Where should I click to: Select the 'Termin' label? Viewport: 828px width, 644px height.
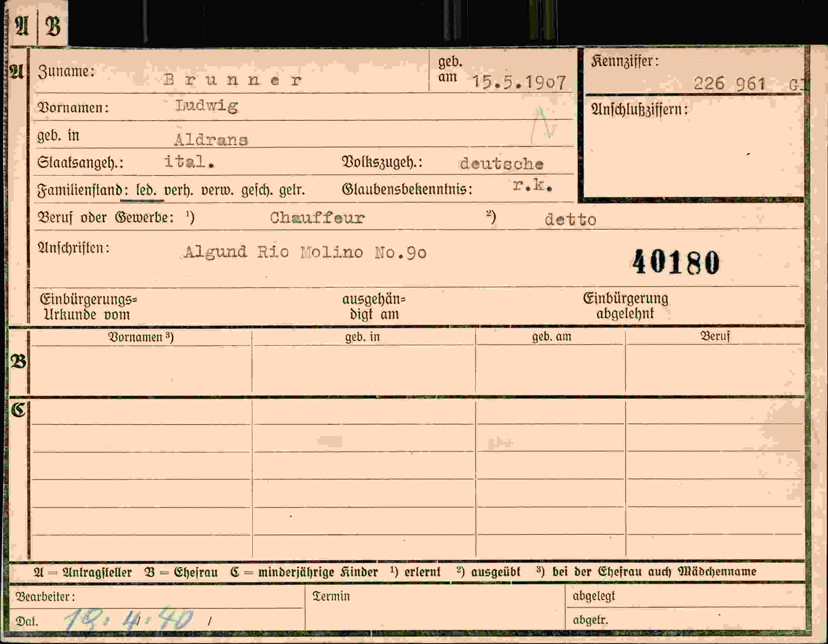click(331, 596)
